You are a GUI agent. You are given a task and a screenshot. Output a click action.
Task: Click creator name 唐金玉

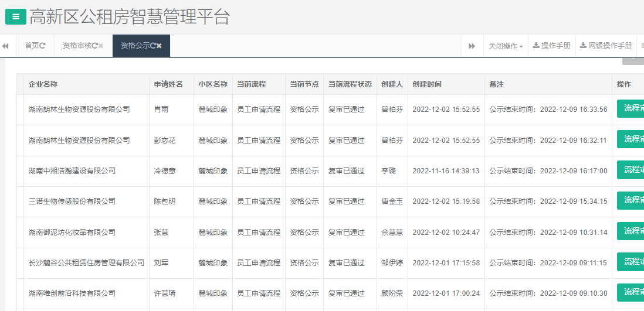[x=392, y=201]
